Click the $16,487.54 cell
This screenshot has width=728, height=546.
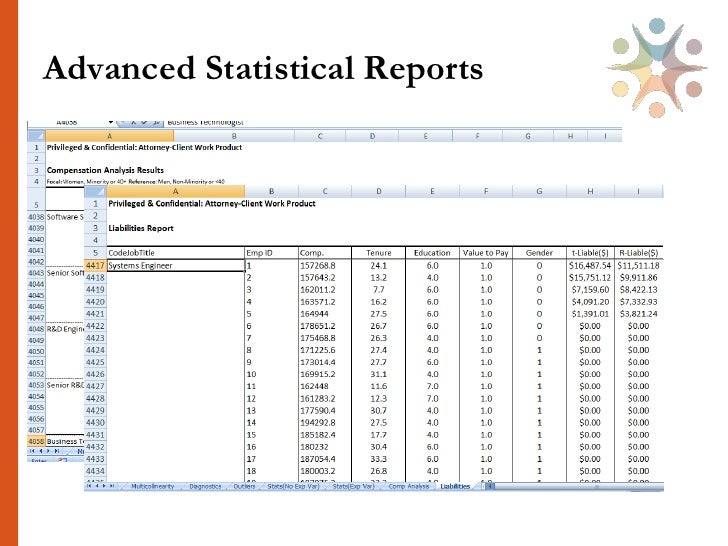click(590, 266)
